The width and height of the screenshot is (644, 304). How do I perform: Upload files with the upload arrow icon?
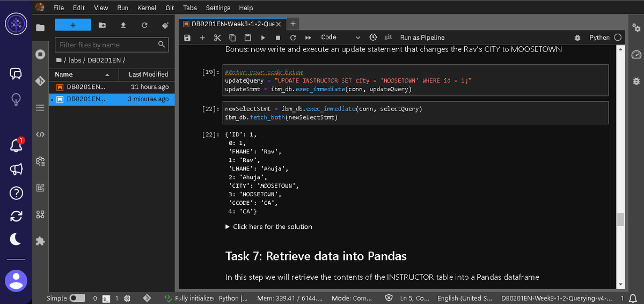pyautogui.click(x=123, y=25)
